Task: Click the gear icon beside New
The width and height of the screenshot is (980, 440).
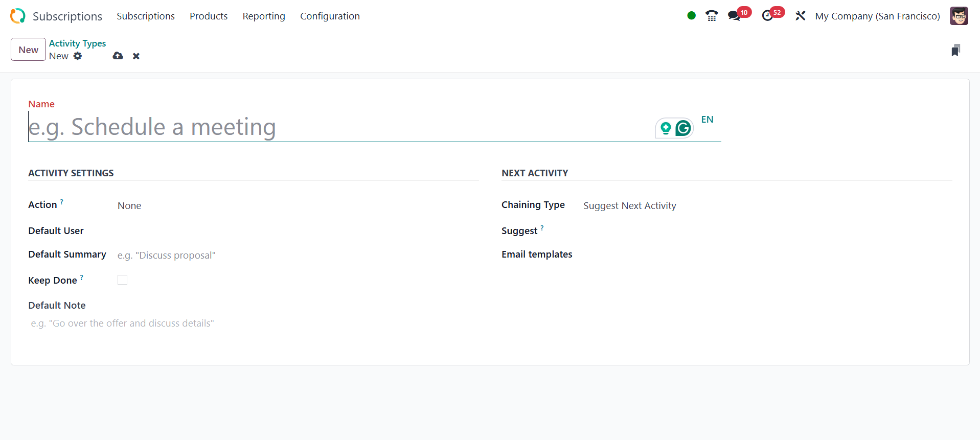Action: coord(78,56)
